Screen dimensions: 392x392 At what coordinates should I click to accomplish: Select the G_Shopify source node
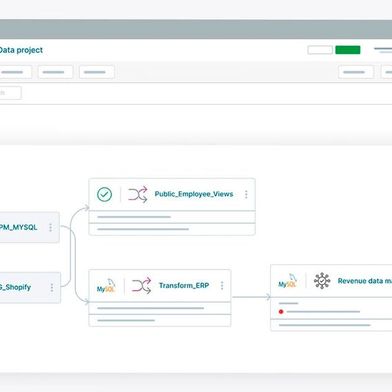[30, 288]
